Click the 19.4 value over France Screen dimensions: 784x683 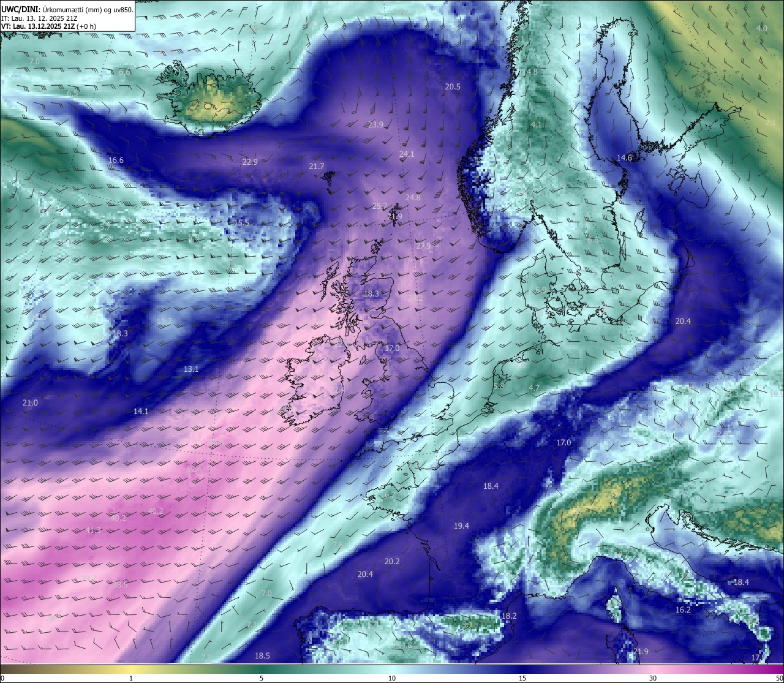461,526
